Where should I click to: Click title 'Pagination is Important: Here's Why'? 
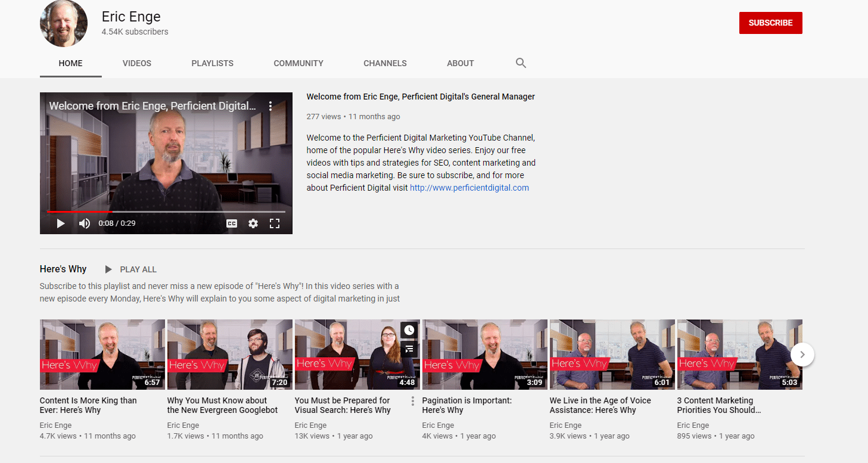(x=467, y=405)
